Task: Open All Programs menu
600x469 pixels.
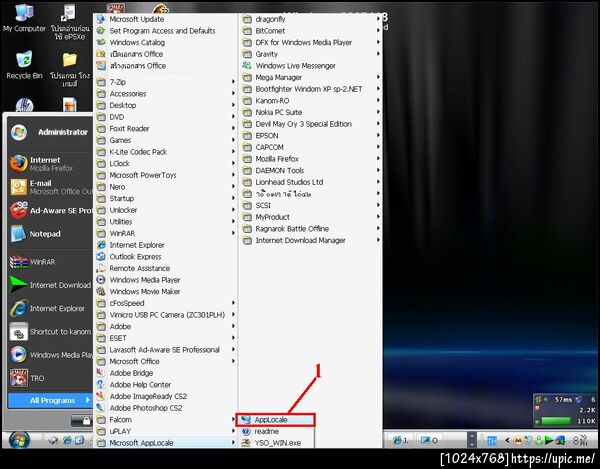Action: tap(50, 401)
